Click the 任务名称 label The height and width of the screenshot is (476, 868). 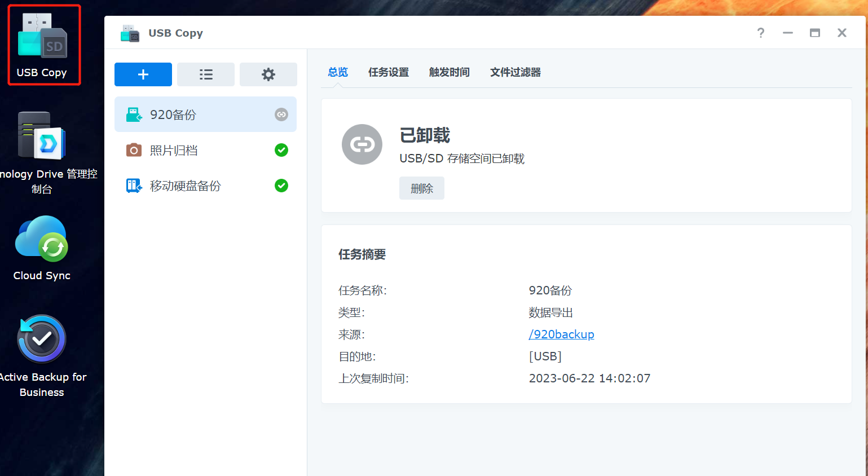tap(363, 290)
